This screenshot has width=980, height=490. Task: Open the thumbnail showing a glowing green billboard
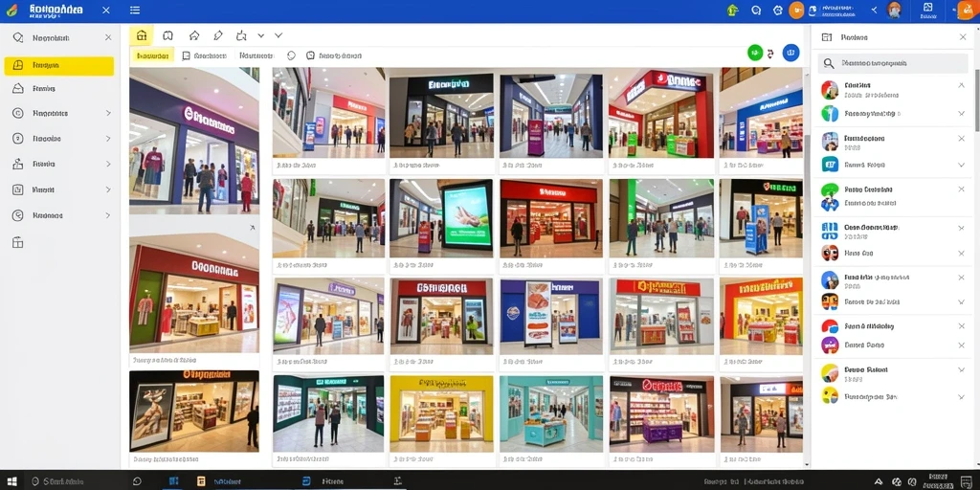[441, 219]
